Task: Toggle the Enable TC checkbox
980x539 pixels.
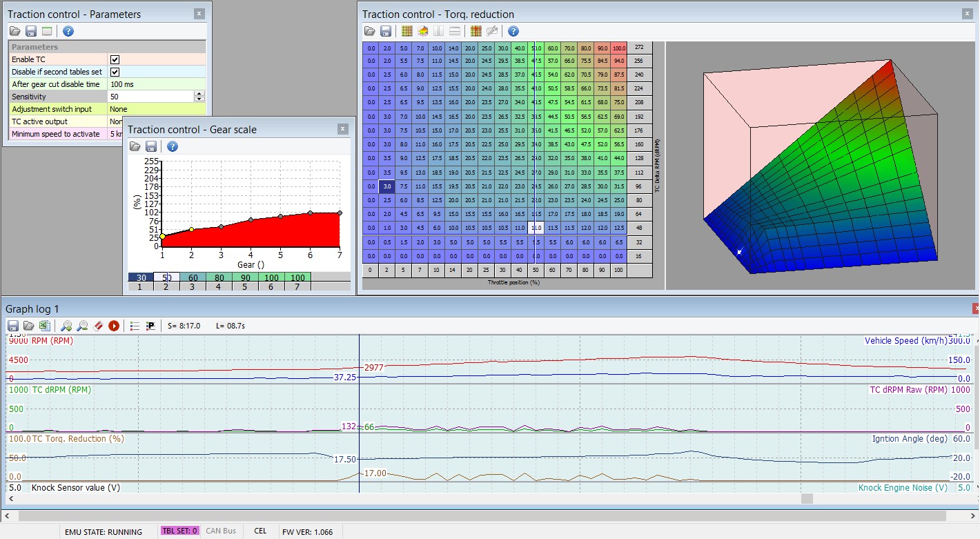Action: [115, 59]
